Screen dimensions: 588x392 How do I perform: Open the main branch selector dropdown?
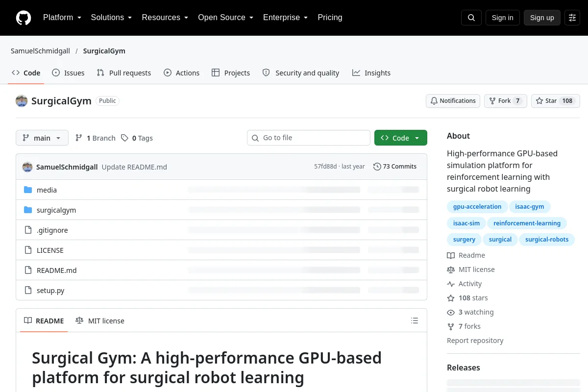tap(42, 138)
